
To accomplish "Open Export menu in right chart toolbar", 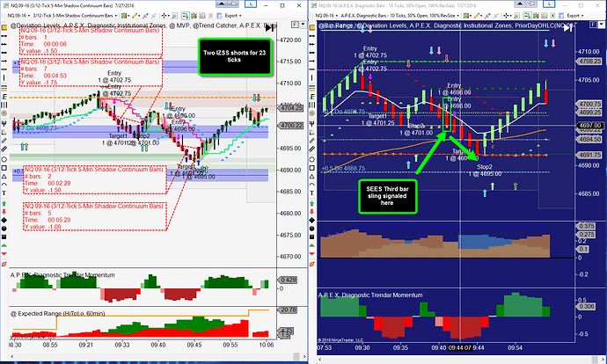I will (x=575, y=16).
